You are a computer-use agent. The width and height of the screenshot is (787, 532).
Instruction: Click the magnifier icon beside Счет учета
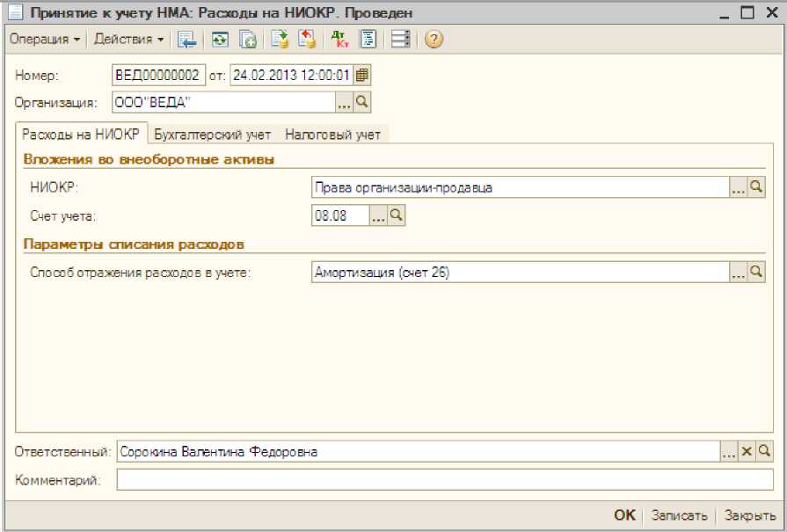click(x=397, y=215)
